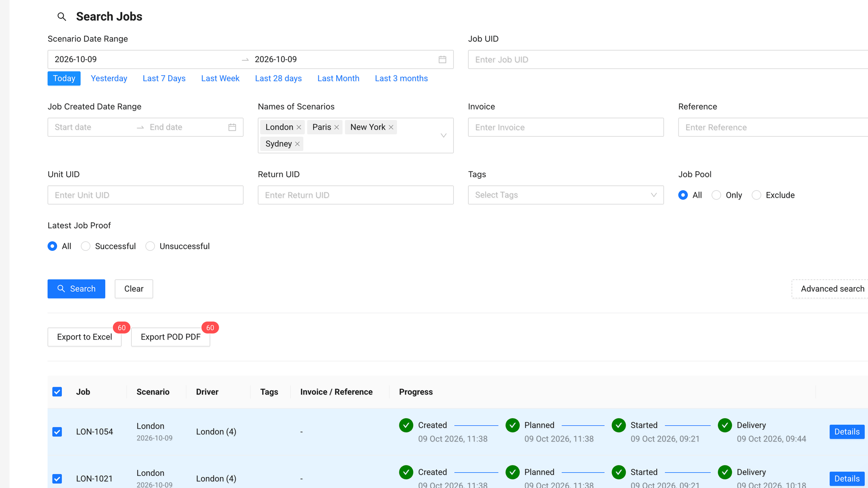Image resolution: width=868 pixels, height=488 pixels.
Task: Select the Job Pool Exclude radio
Action: [756, 195]
